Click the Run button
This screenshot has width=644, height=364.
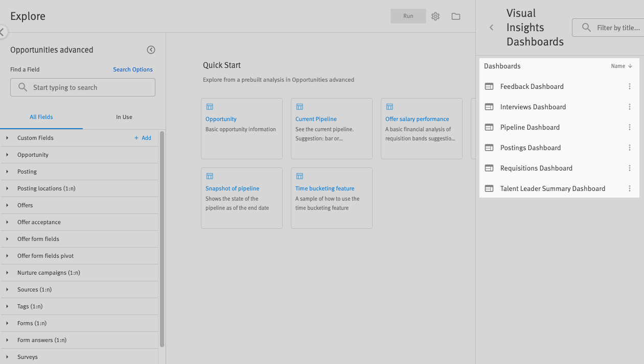408,16
